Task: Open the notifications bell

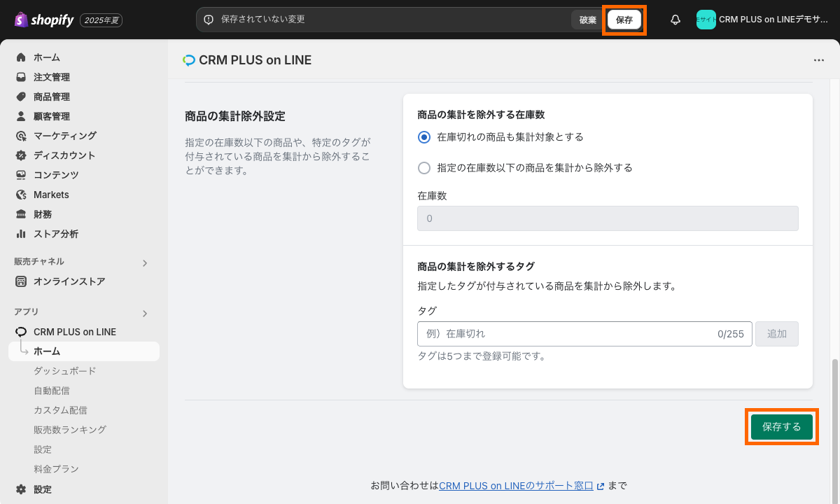Action: [x=675, y=20]
